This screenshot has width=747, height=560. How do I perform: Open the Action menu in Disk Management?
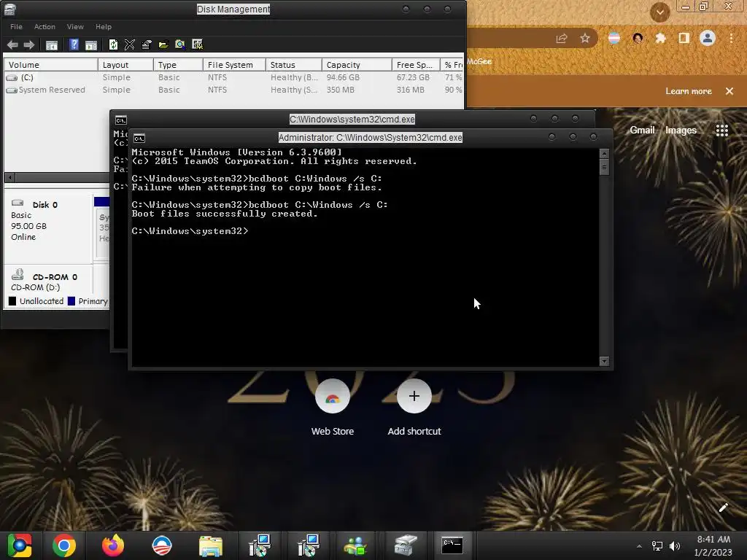(44, 27)
